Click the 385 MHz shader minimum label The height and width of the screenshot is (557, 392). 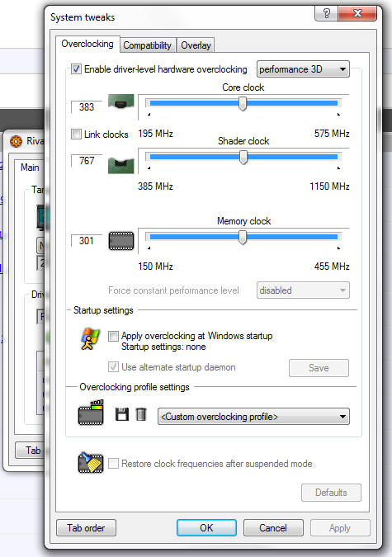(155, 186)
